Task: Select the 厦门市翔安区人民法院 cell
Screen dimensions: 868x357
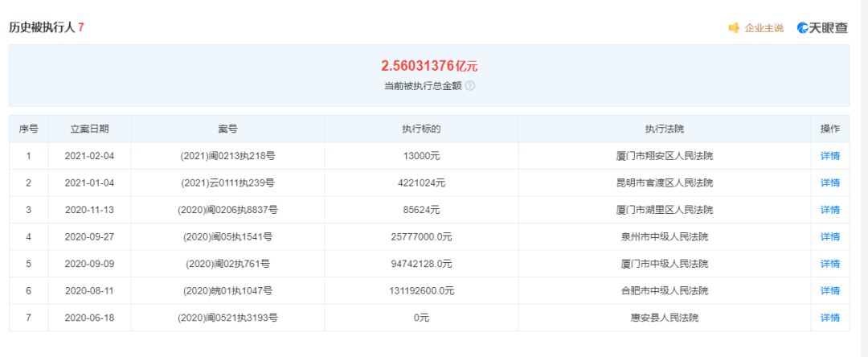Action: [x=664, y=156]
